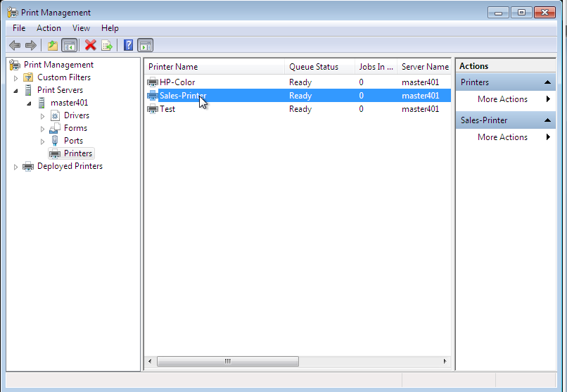Click the red Delete X toolbar icon
This screenshot has width=567, height=392.
point(91,45)
